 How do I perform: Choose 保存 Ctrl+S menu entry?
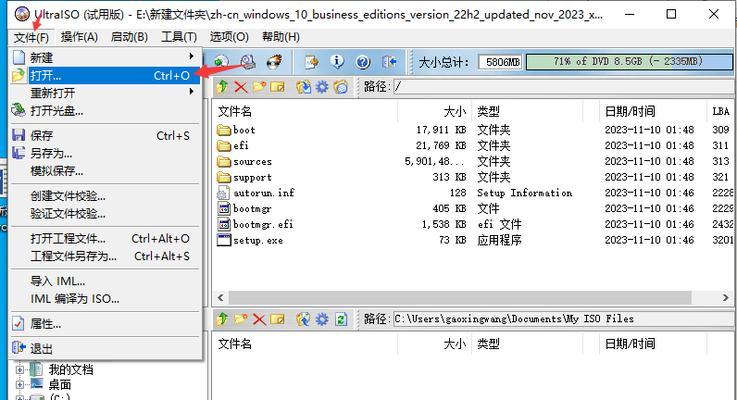tap(106, 136)
